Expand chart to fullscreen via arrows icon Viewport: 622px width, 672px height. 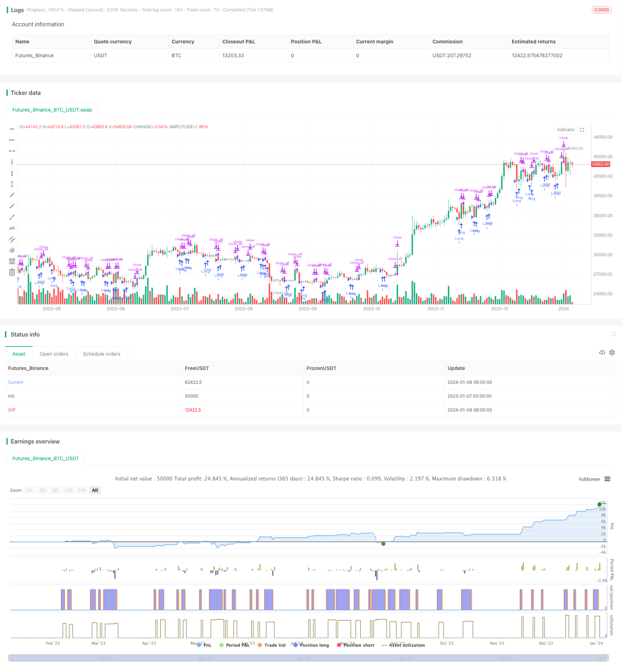(x=582, y=130)
